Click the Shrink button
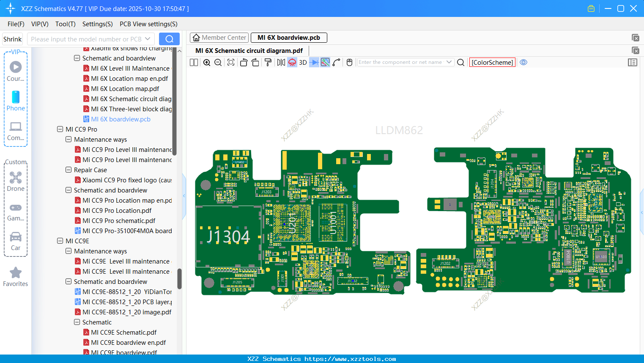The width and height of the screenshot is (644, 363). 13,39
